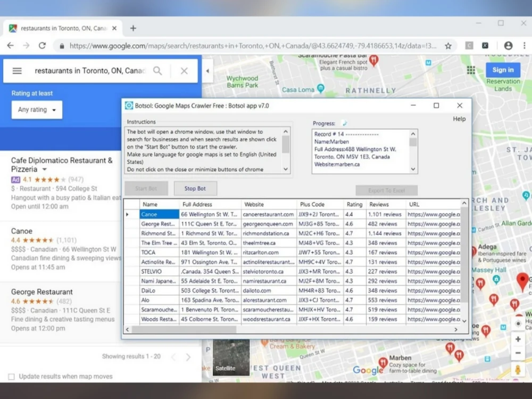Select the DaiLo name cell
The width and height of the screenshot is (532, 399).
[159, 290]
